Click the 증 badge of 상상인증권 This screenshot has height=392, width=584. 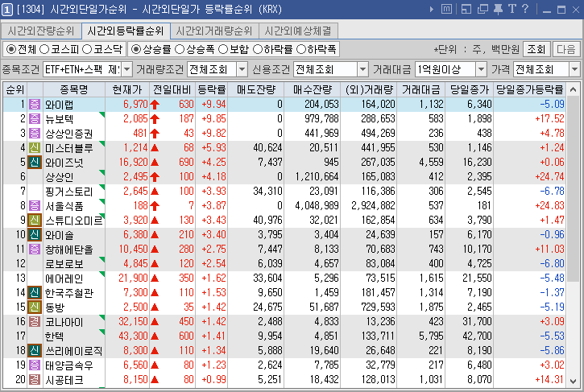(35, 134)
